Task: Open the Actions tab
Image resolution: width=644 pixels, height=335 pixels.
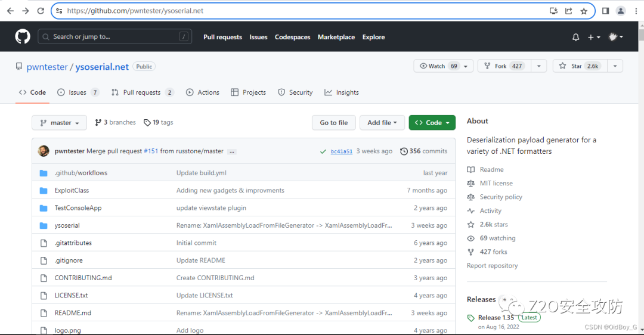Action: coord(203,92)
